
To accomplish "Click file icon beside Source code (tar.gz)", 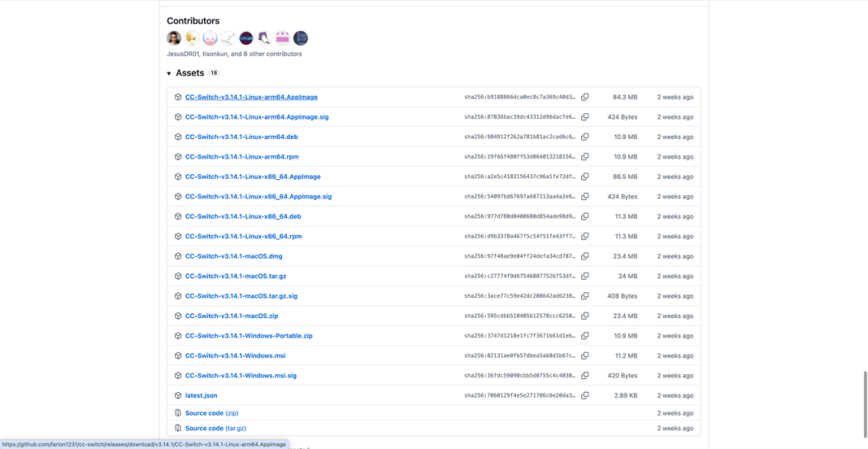I will point(178,428).
